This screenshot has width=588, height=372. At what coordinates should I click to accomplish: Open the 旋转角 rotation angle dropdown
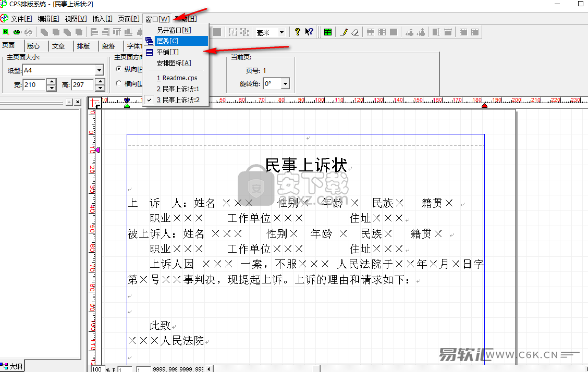click(285, 83)
